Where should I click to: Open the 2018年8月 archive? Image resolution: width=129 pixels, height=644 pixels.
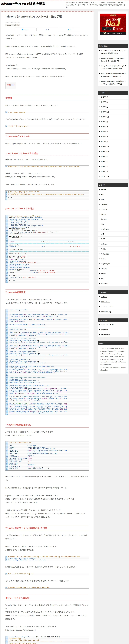[104, 132]
